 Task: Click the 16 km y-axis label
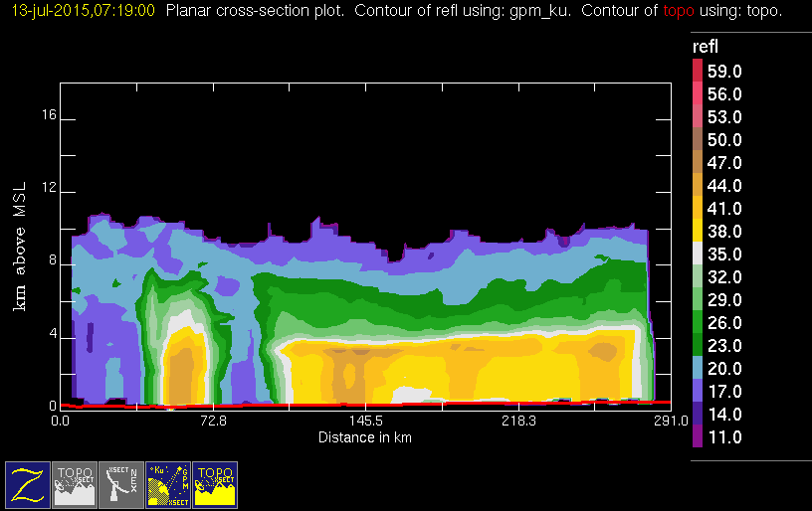pyautogui.click(x=49, y=114)
